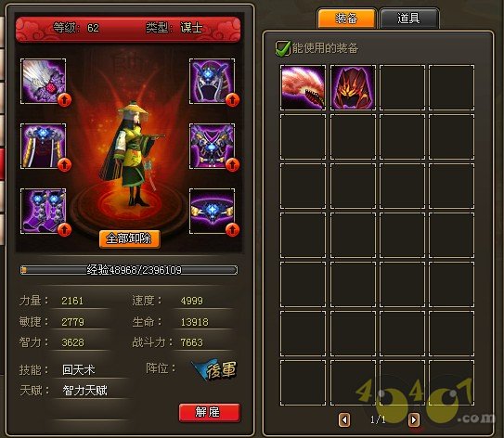Click upgrade arrow on the helmet slot
This screenshot has width=504, height=438.
point(232,100)
